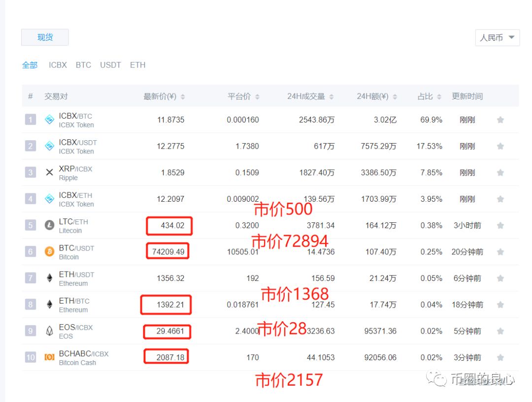Click latest price 11.8735

(x=170, y=120)
